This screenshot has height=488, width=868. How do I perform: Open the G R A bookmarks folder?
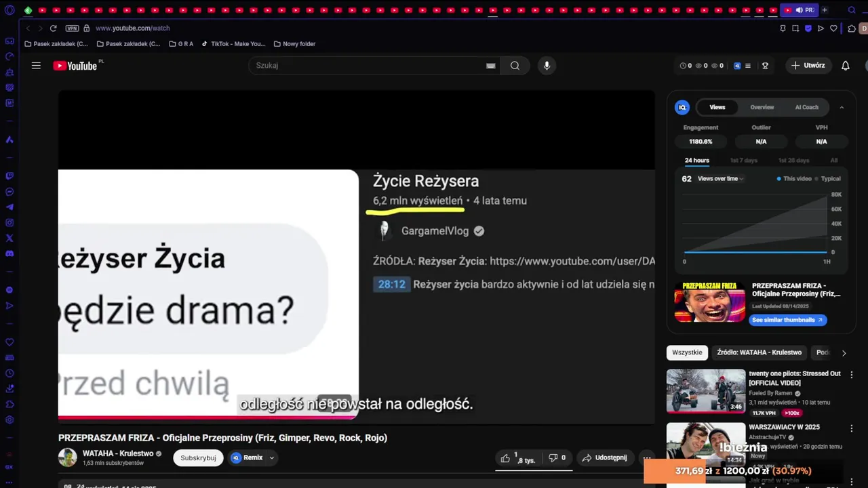point(180,44)
